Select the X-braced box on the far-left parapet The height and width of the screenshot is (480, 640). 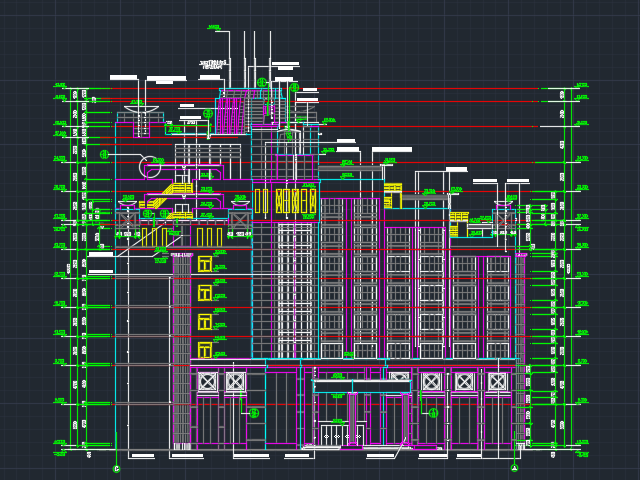(x=126, y=218)
